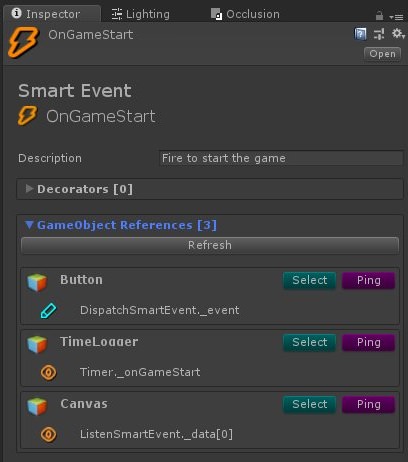
Task: Toggle the Inspector lock icon
Action: pos(379,16)
